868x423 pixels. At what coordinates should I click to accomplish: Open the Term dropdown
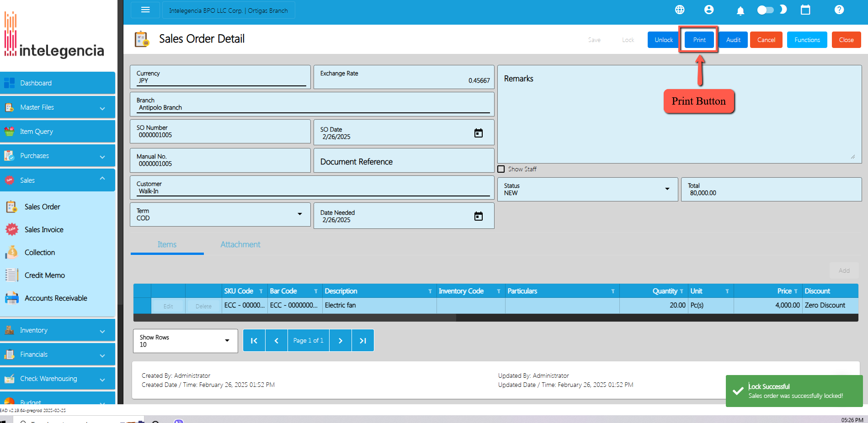point(300,214)
